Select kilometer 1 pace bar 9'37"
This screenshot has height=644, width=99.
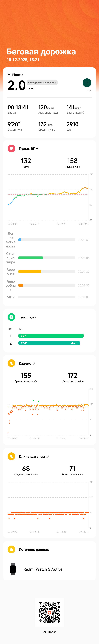click(51, 336)
